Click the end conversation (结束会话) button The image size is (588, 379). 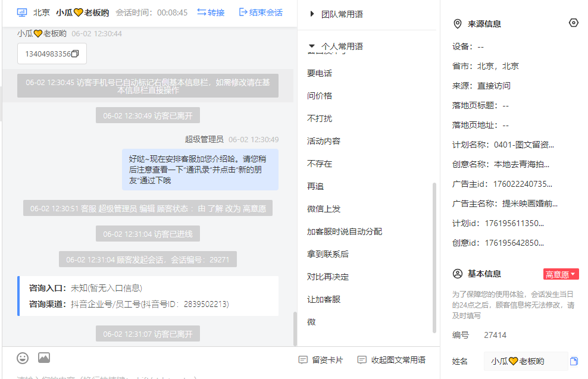261,12
